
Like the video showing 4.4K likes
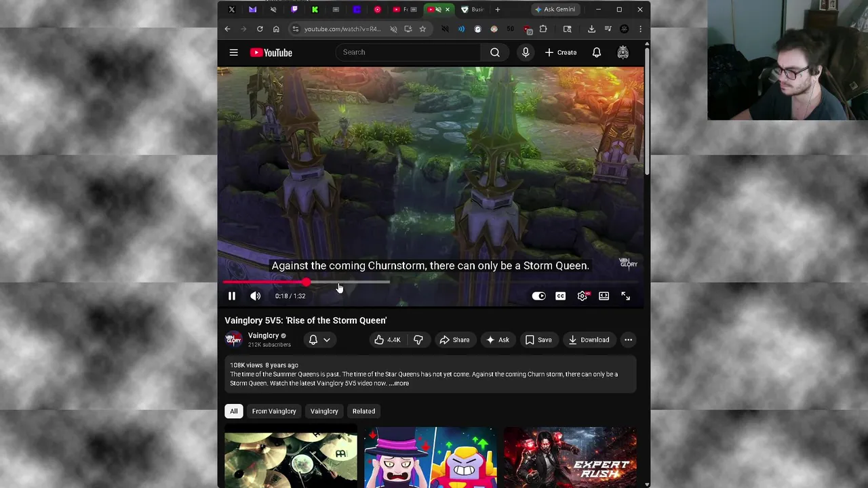tap(388, 340)
